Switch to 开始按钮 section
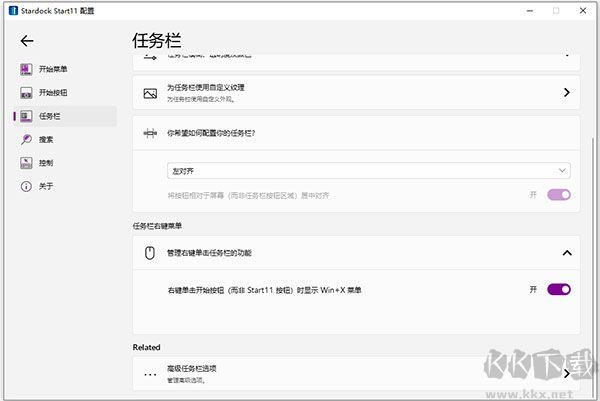This screenshot has width=600, height=401. [53, 93]
